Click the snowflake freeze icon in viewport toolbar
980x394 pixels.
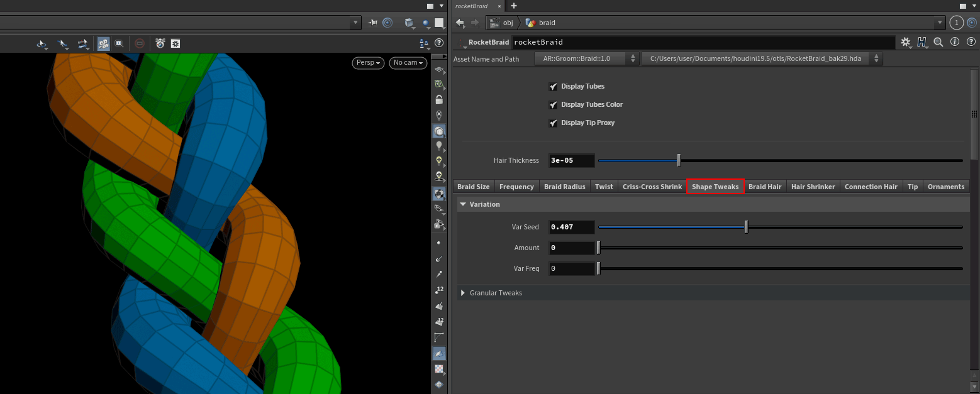click(x=176, y=43)
